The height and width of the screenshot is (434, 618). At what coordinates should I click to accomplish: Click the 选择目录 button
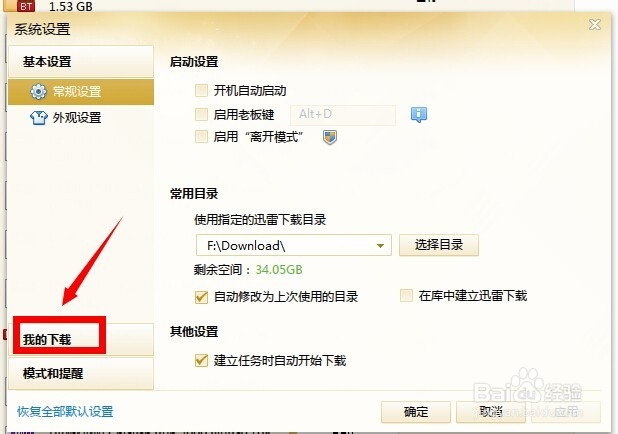click(439, 245)
